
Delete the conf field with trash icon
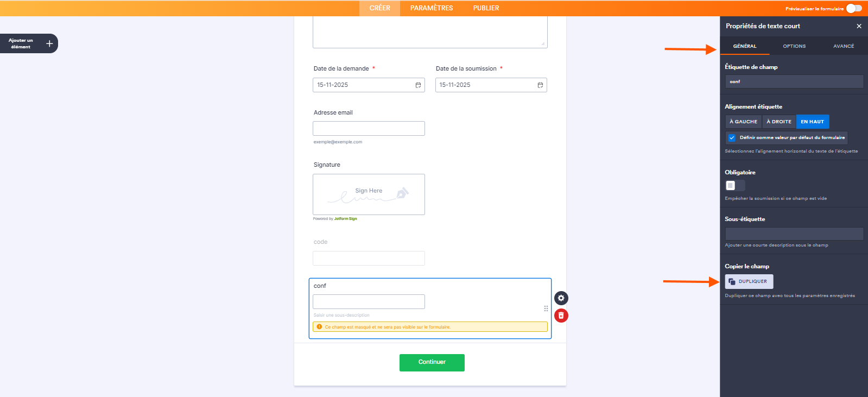pos(561,316)
